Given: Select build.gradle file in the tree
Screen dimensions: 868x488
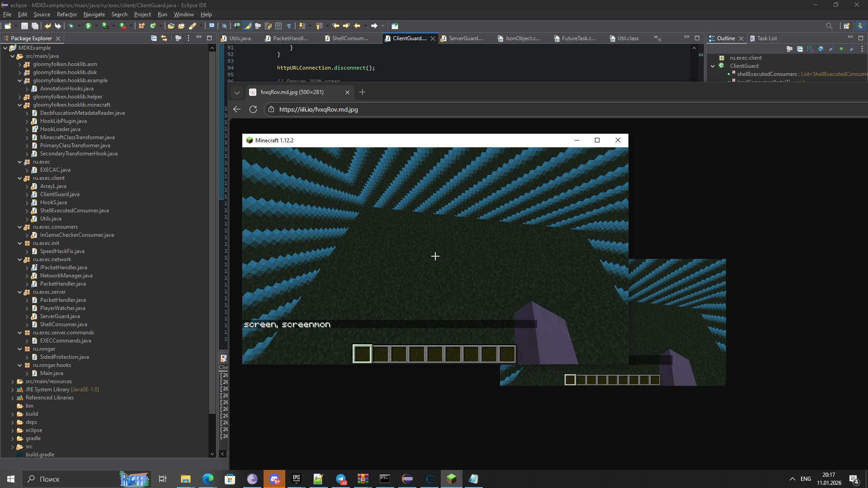Looking at the screenshot, I should pos(40,455).
